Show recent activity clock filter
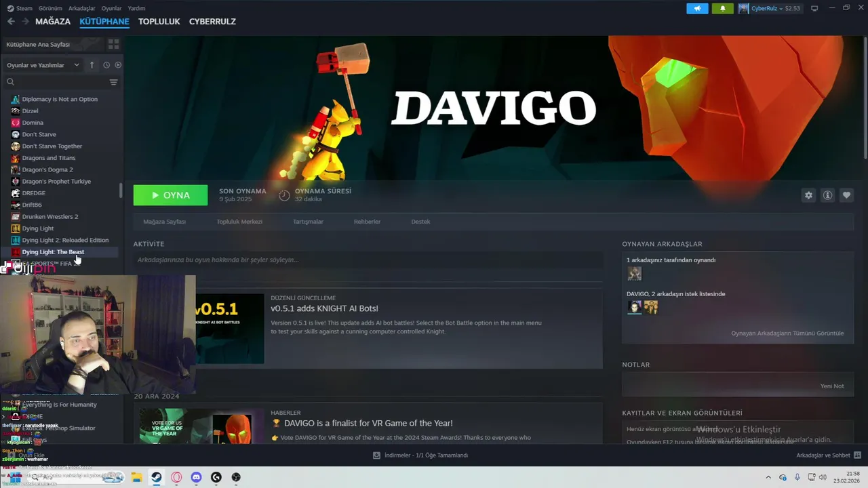Viewport: 868px width, 488px height. (x=106, y=65)
